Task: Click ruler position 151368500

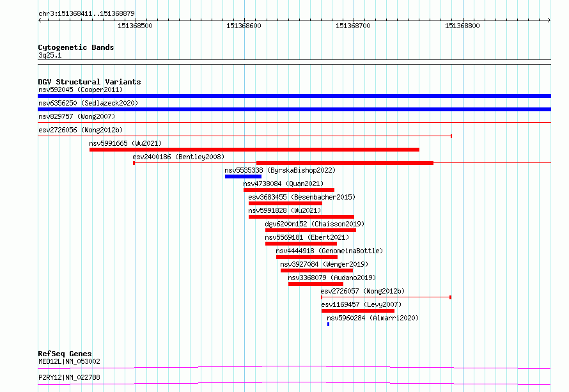Action: point(135,26)
